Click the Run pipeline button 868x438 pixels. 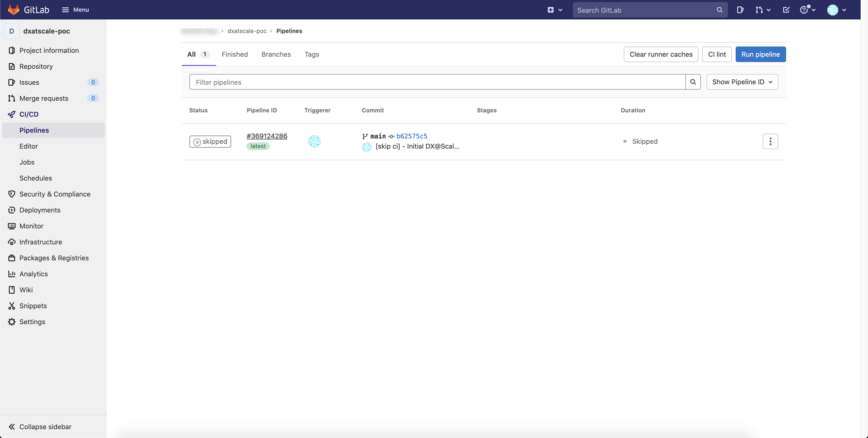pos(760,54)
